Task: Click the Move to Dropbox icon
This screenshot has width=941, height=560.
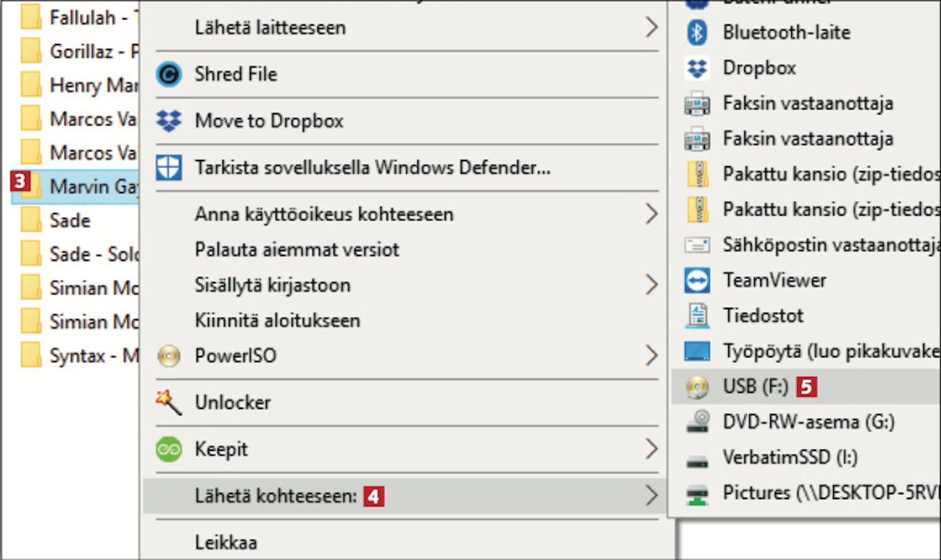Action: (x=169, y=120)
